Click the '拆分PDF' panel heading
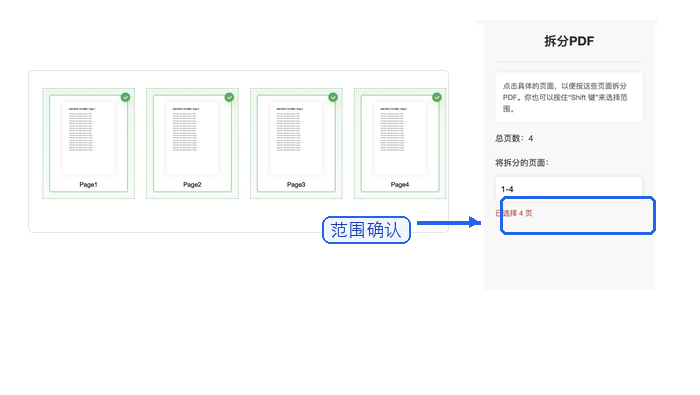The width and height of the screenshot is (700, 395). [569, 41]
